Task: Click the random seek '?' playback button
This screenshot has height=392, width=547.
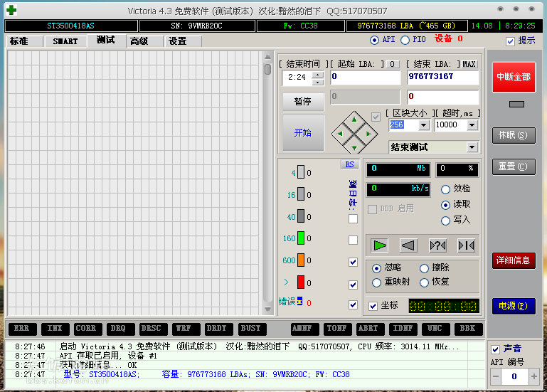Action: tap(437, 245)
